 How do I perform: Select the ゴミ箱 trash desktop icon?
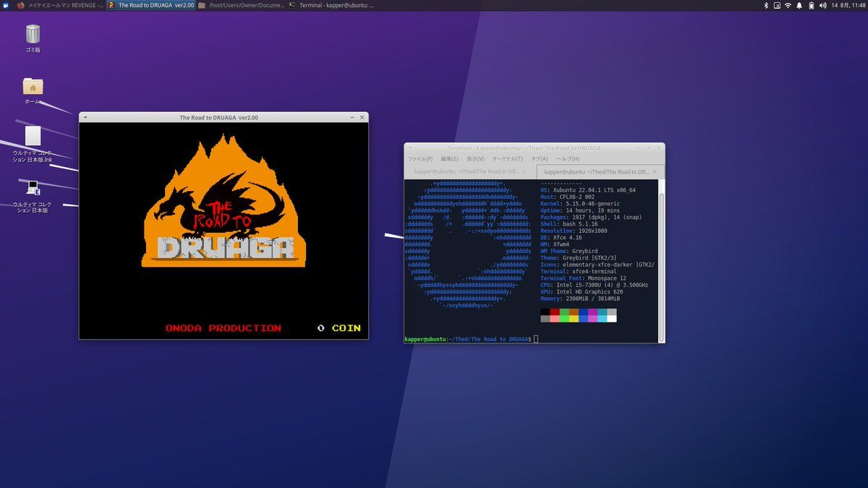(x=33, y=35)
